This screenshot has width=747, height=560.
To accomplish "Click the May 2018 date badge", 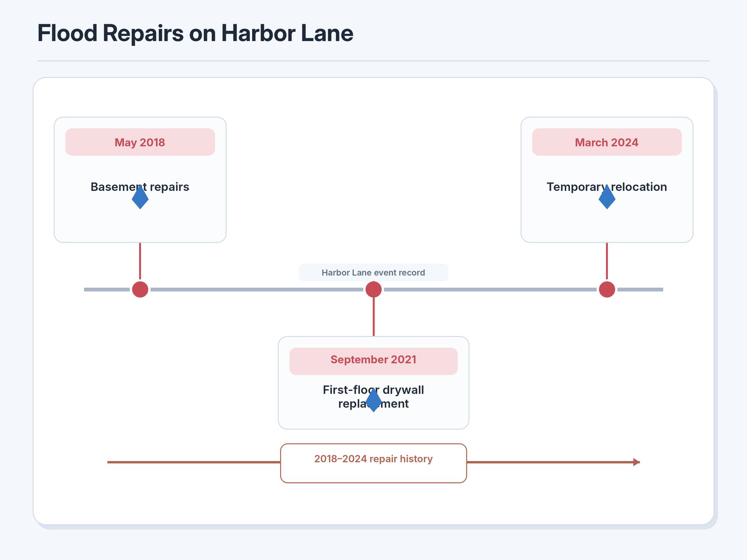I will (x=140, y=142).
